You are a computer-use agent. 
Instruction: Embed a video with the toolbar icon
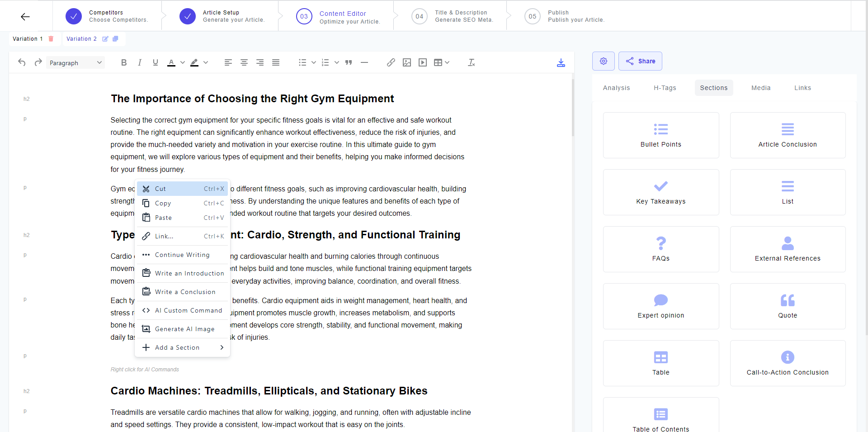(423, 62)
